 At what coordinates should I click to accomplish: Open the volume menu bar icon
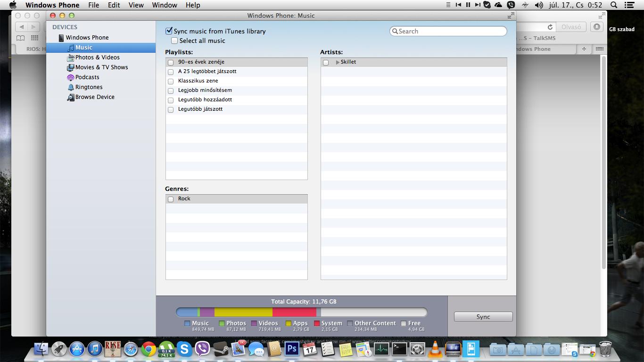pyautogui.click(x=539, y=5)
